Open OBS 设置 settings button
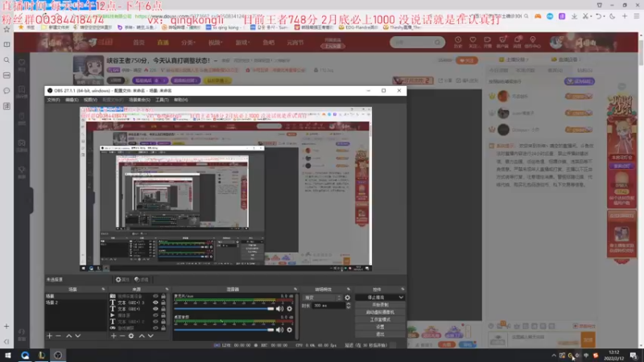This screenshot has width=644, height=362. tap(380, 327)
